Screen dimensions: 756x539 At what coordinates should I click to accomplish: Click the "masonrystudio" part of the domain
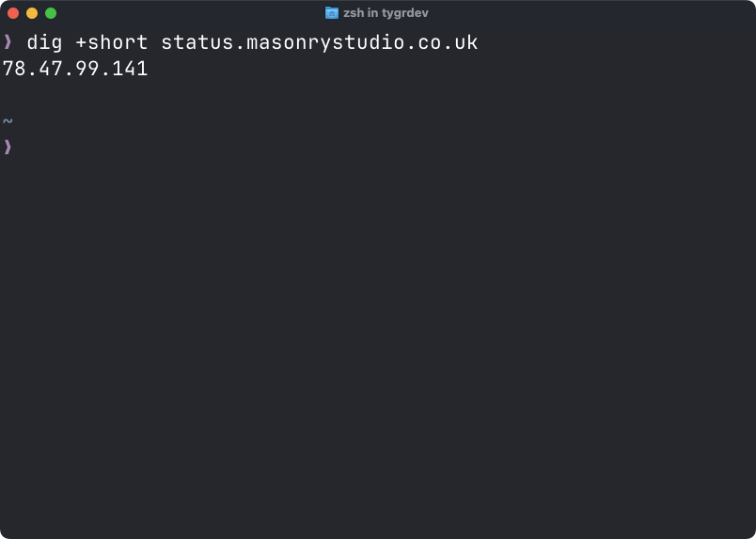pos(325,43)
